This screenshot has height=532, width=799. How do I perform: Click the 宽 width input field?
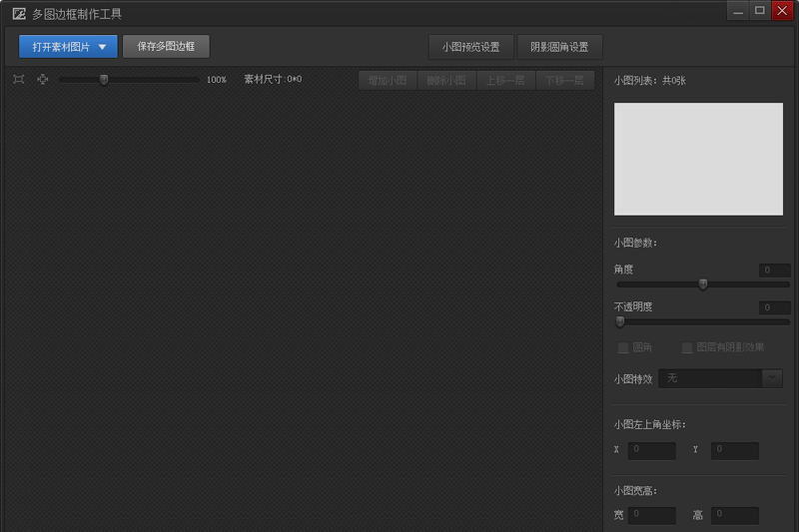[x=652, y=515]
